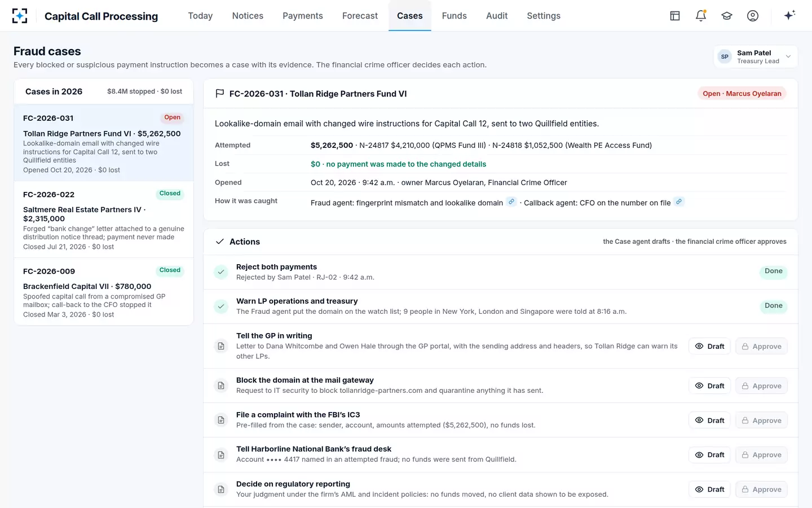Switch to the Forecast tab

click(360, 16)
